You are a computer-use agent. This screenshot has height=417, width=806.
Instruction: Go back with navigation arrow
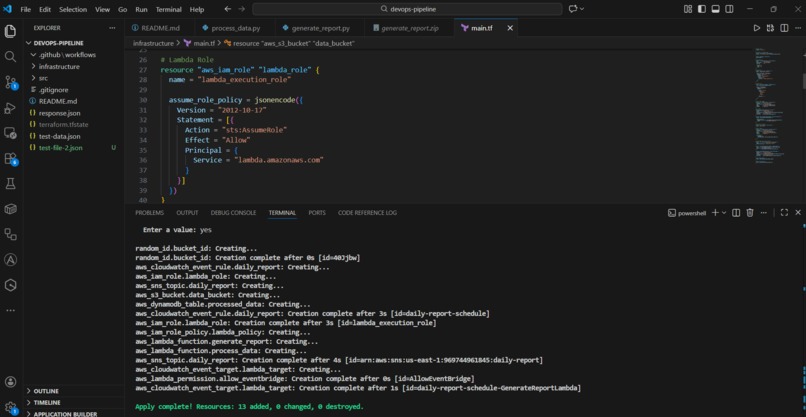[228, 9]
